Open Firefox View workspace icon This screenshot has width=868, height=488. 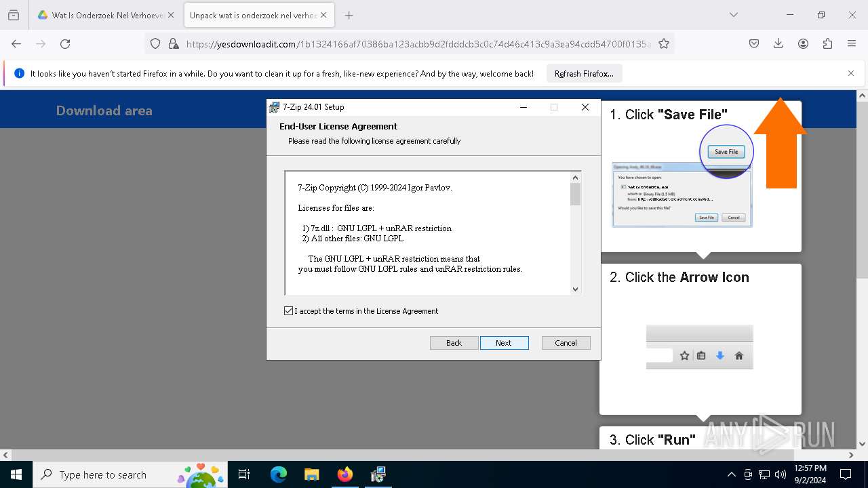click(14, 15)
